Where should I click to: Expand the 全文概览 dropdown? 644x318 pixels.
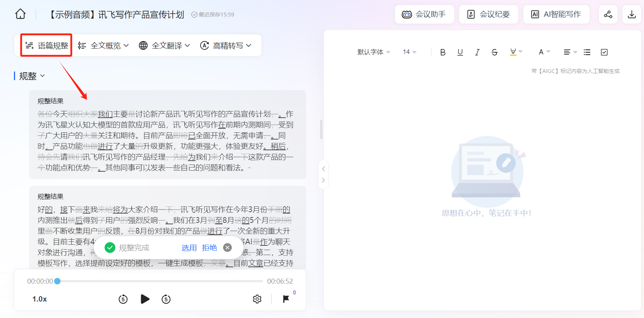(103, 45)
